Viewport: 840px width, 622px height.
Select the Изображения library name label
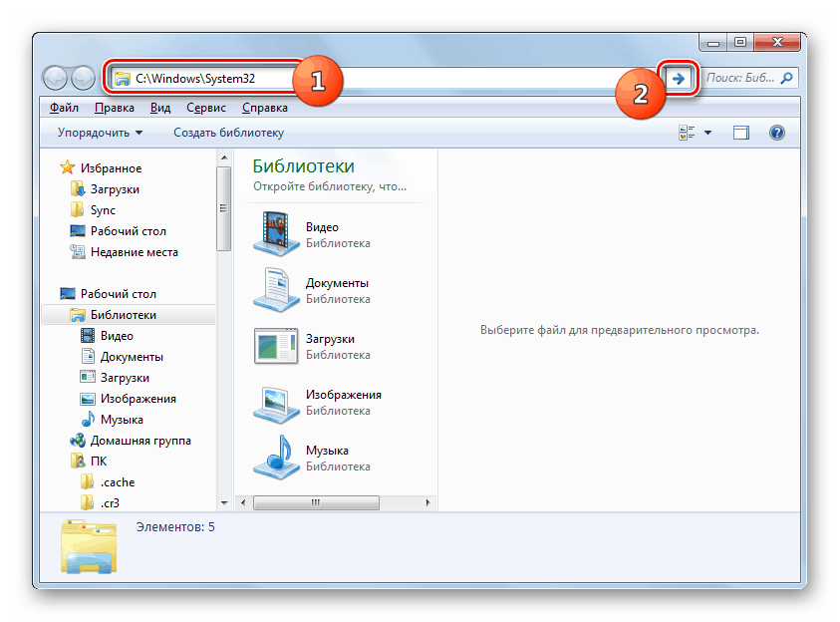click(x=344, y=395)
